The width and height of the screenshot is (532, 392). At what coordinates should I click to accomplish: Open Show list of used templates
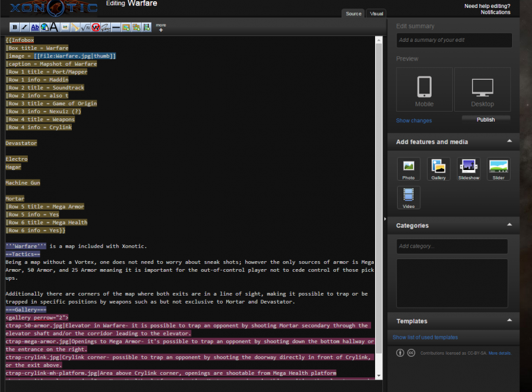coord(425,337)
